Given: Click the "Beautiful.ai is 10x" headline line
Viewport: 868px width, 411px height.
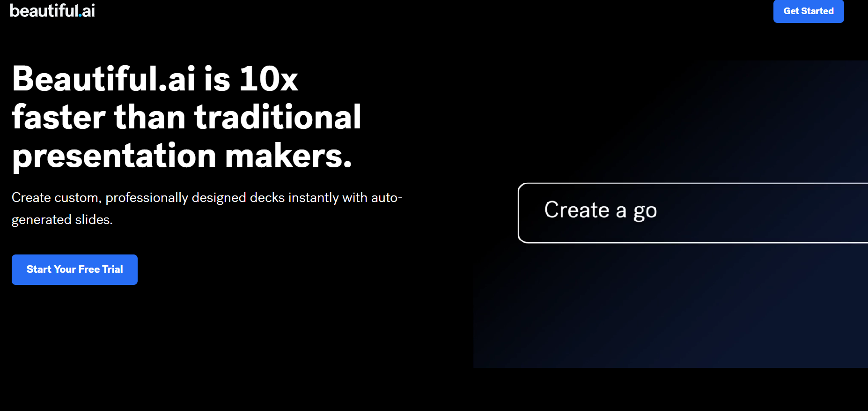Looking at the screenshot, I should 154,79.
